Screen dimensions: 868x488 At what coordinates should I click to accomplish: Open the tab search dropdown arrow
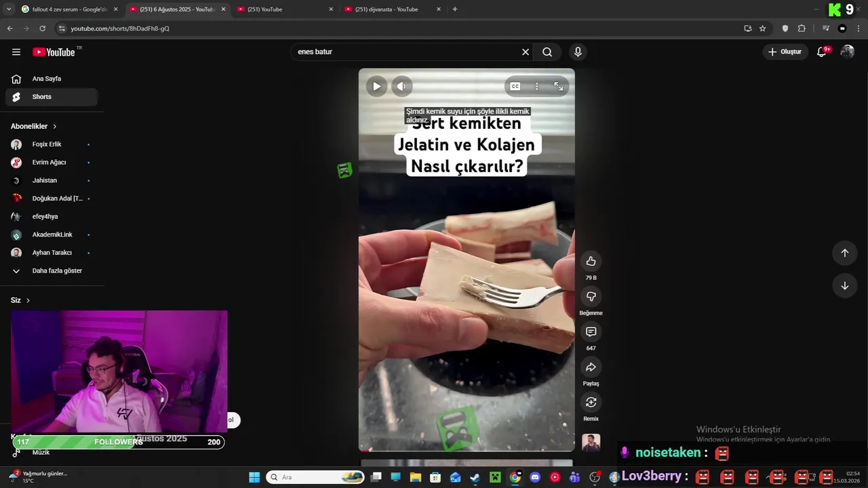[x=8, y=9]
